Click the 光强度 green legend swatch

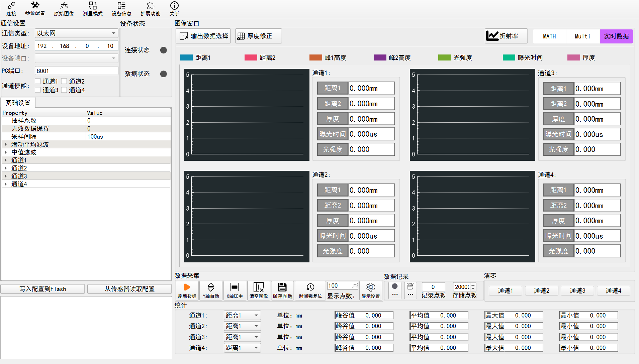(x=445, y=57)
